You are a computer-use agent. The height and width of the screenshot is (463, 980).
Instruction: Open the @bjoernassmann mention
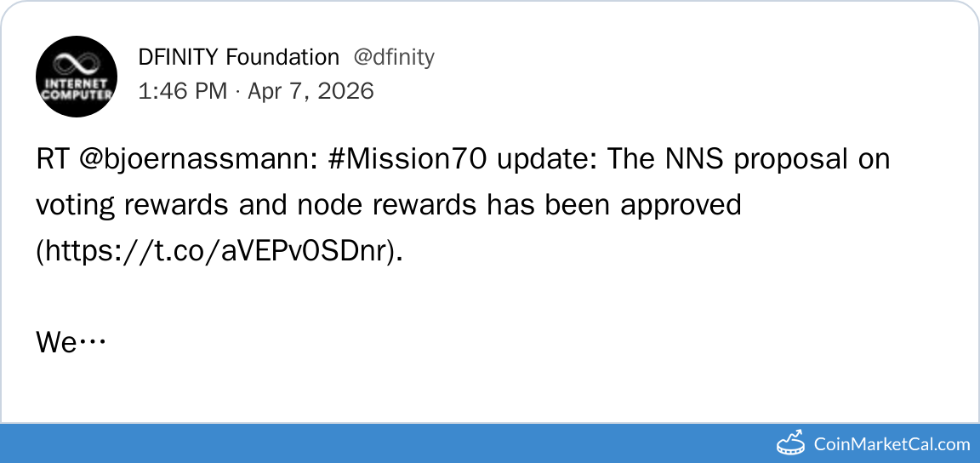[x=200, y=159]
